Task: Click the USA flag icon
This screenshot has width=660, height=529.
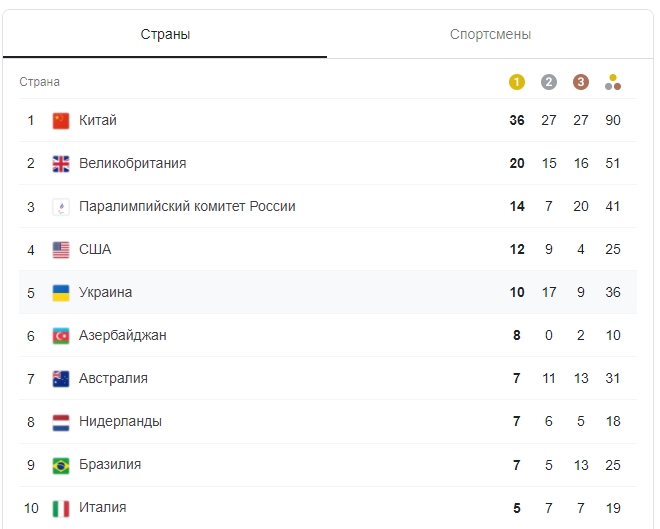Action: [x=61, y=250]
